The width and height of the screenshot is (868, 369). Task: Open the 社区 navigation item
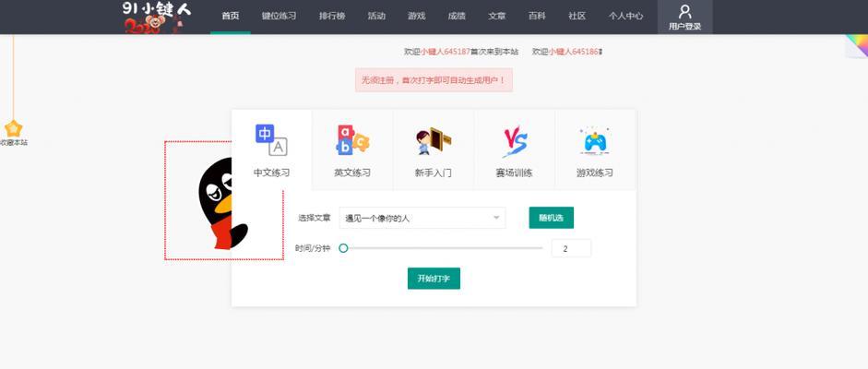577,16
